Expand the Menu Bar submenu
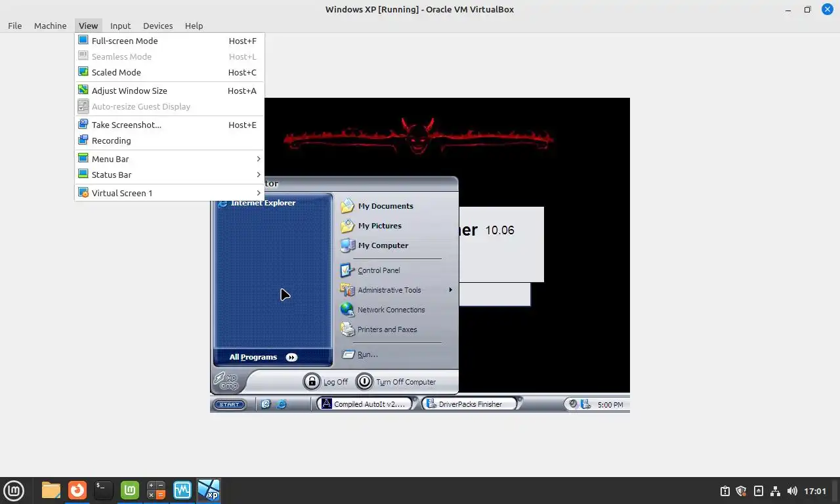The width and height of the screenshot is (840, 504). (x=169, y=159)
